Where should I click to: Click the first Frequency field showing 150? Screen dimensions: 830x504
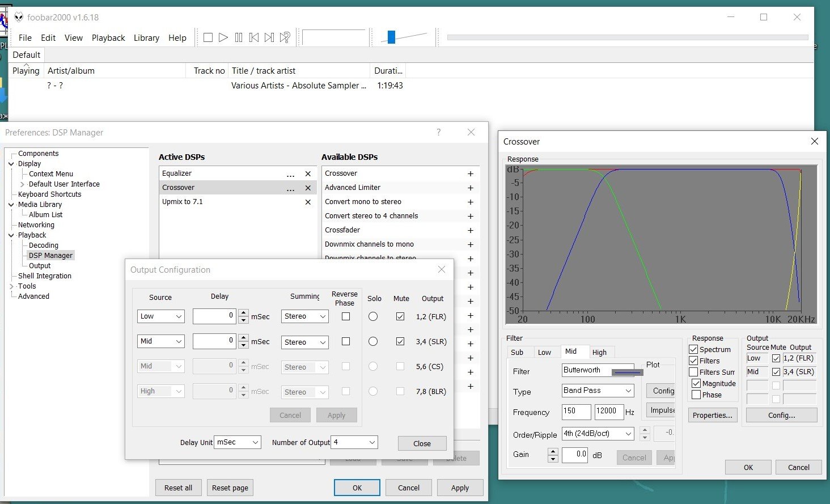(576, 412)
